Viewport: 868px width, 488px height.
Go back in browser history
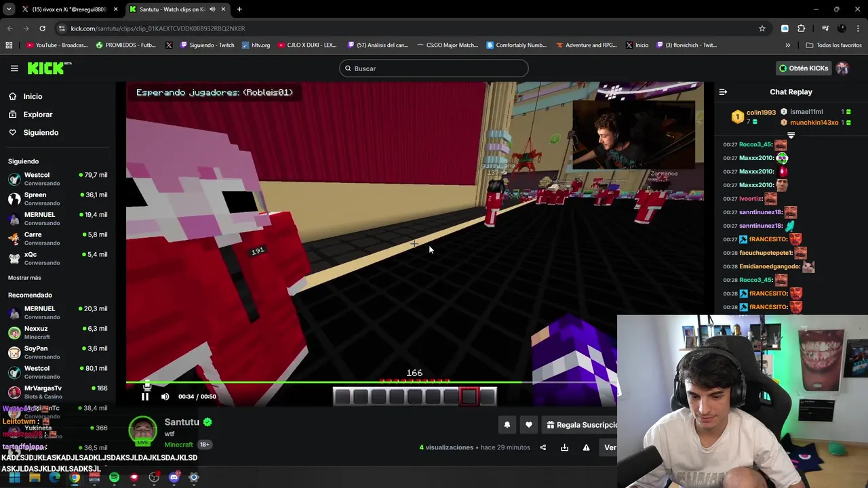coord(9,28)
